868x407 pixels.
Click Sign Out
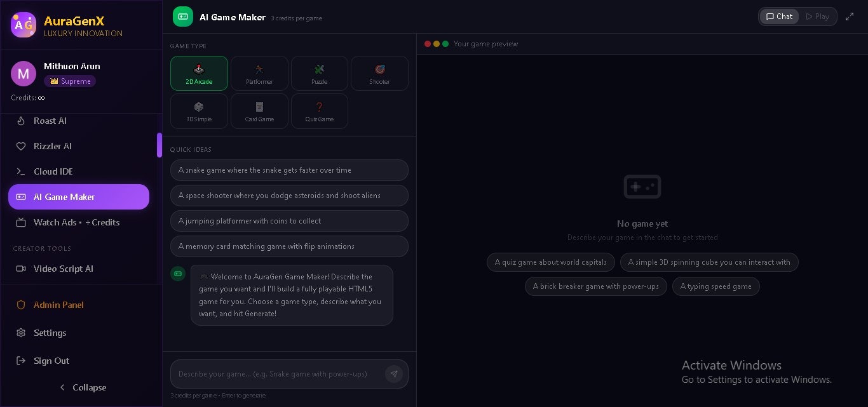(79, 361)
